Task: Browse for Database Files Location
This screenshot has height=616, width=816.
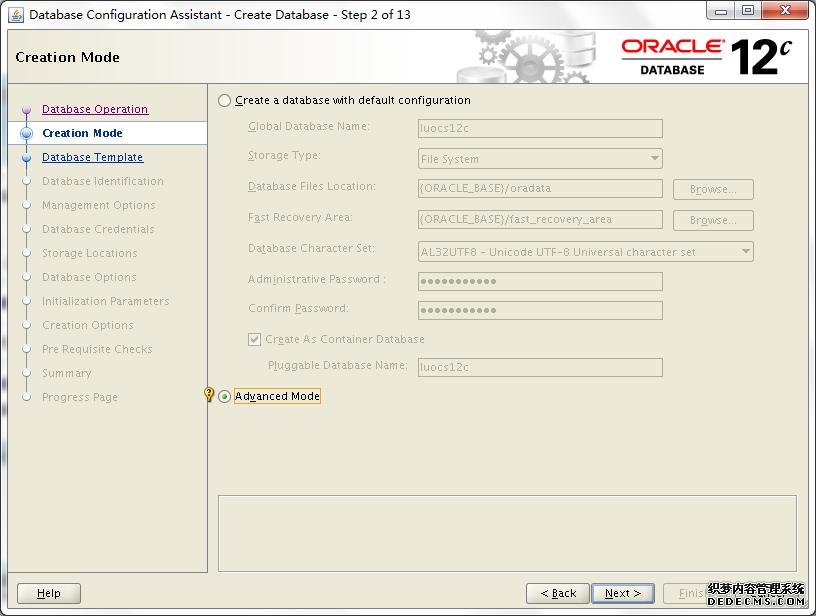Action: (x=713, y=189)
